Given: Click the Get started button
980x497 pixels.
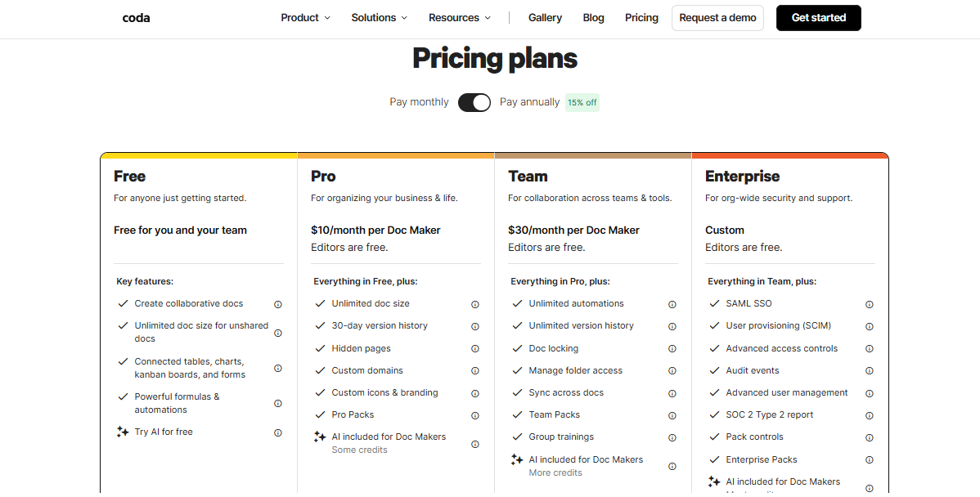Looking at the screenshot, I should pos(819,17).
